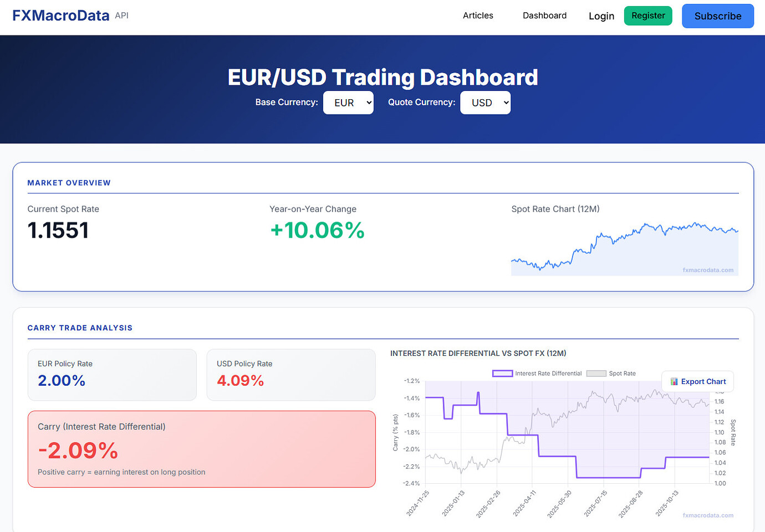
Task: Click the red Carry differential card
Action: [202, 449]
